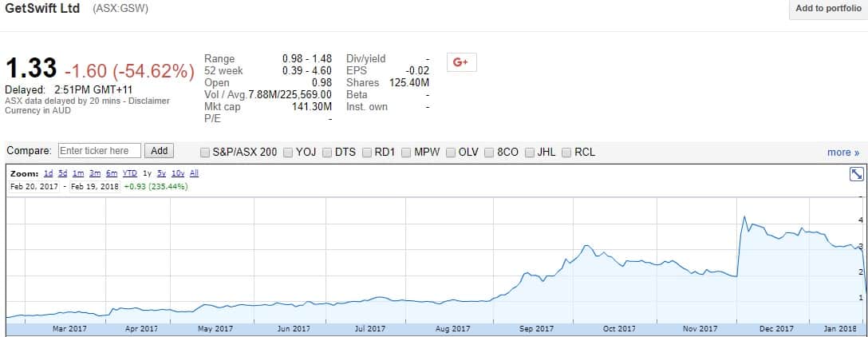
Task: Click the Enter ticker here field
Action: tap(100, 151)
